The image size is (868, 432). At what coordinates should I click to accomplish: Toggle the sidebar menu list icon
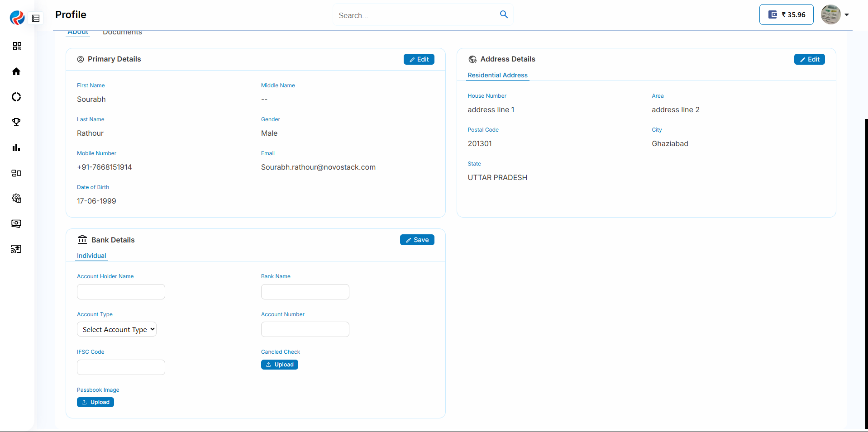pos(36,19)
